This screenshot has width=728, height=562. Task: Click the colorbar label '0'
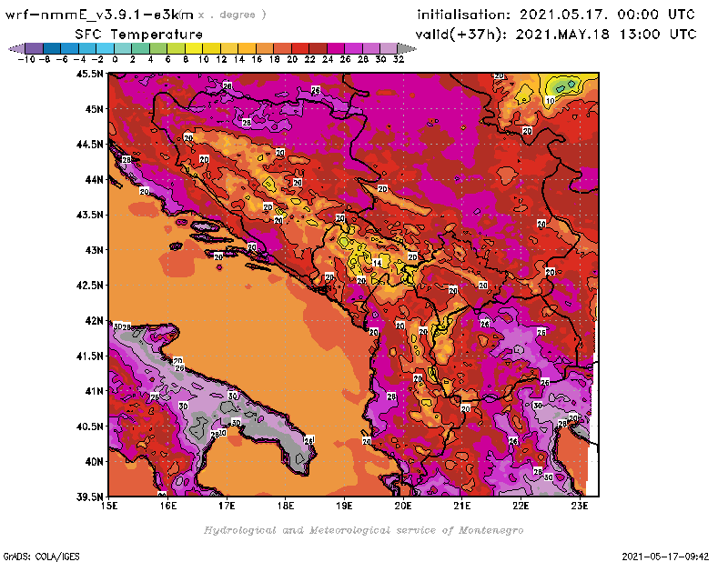click(115, 59)
